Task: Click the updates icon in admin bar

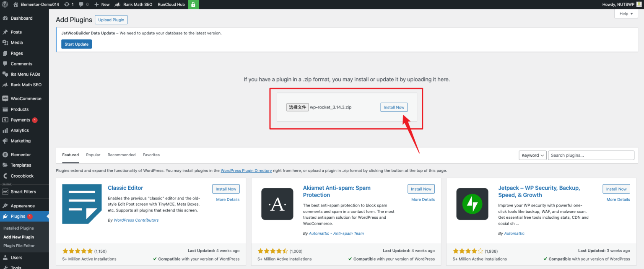Action: (x=67, y=4)
